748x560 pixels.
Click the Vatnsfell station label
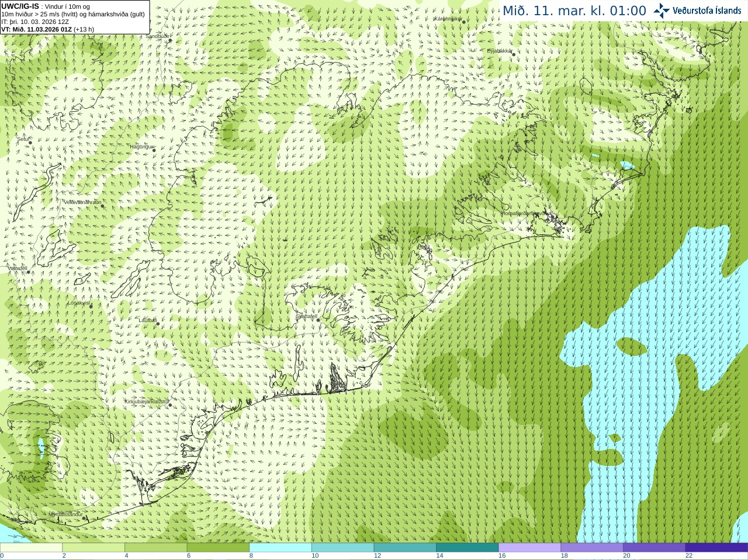16,268
